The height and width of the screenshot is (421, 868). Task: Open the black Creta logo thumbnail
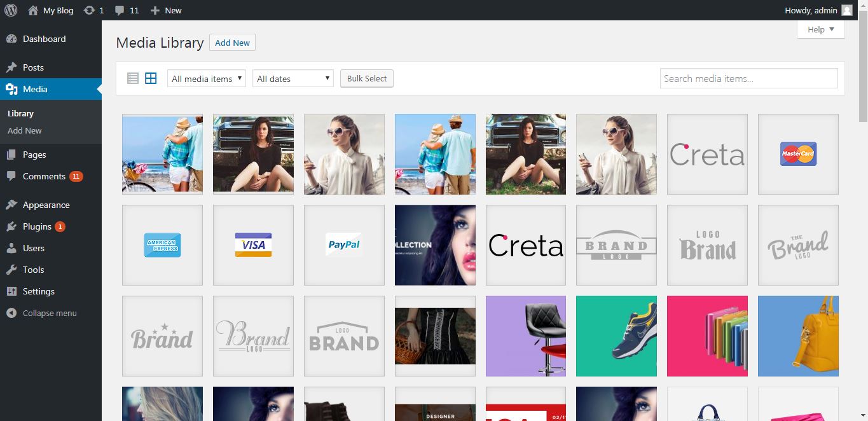(525, 245)
